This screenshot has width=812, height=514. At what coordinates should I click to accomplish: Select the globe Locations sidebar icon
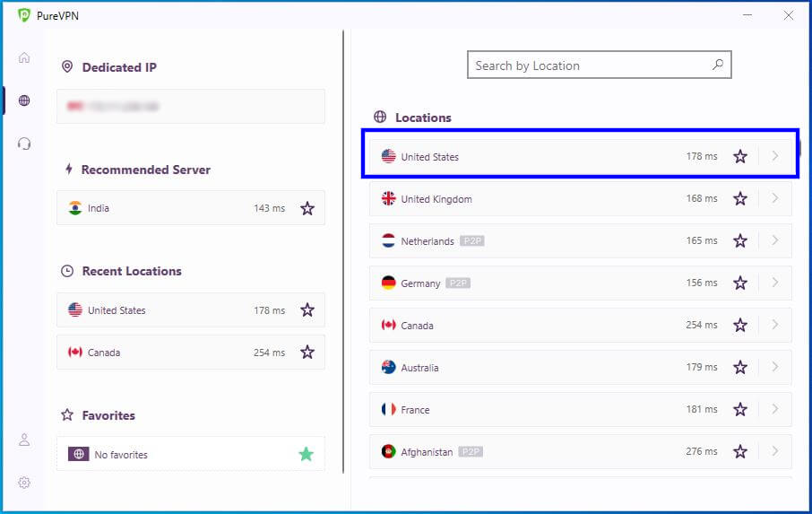(x=24, y=100)
